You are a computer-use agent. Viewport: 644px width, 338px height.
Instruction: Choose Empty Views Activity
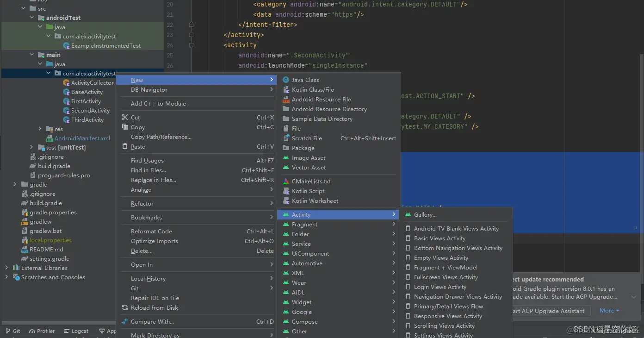point(457,258)
